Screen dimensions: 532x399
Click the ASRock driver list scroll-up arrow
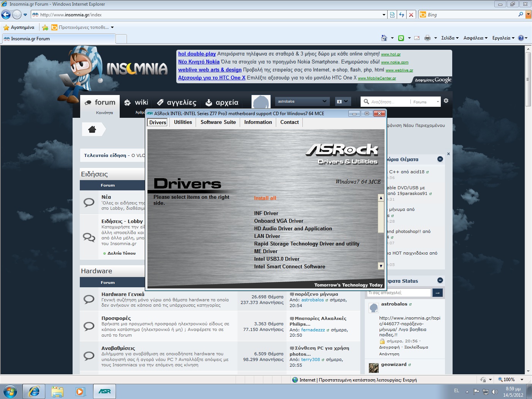coord(381,198)
